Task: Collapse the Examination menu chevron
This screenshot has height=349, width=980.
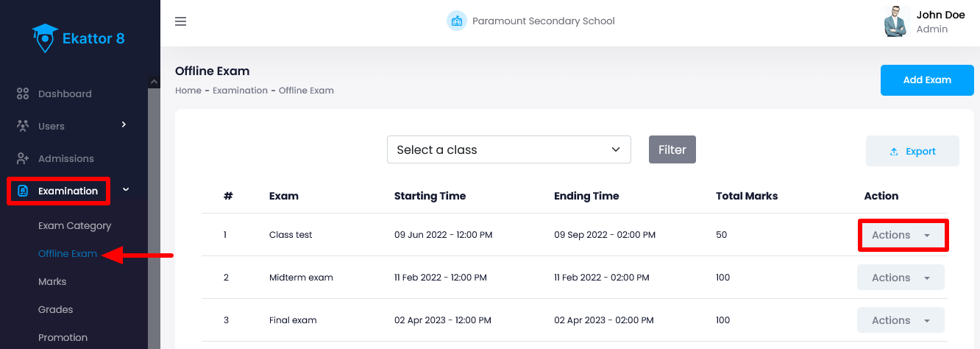Action: pos(126,190)
